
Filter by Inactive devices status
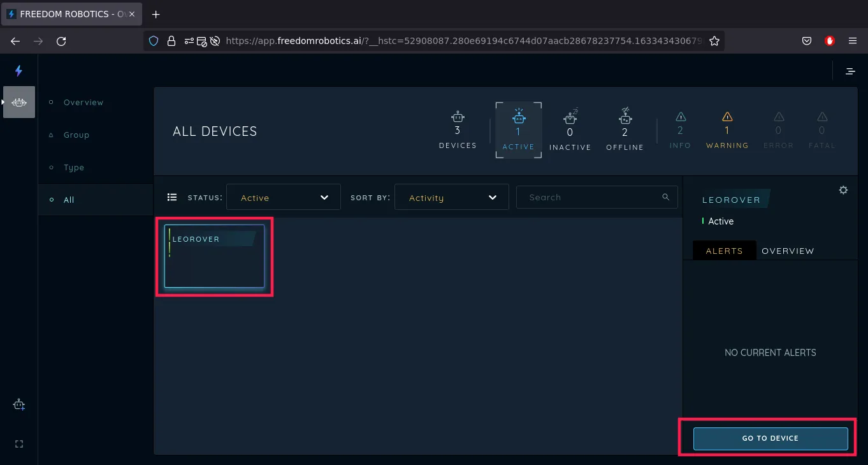pos(570,130)
